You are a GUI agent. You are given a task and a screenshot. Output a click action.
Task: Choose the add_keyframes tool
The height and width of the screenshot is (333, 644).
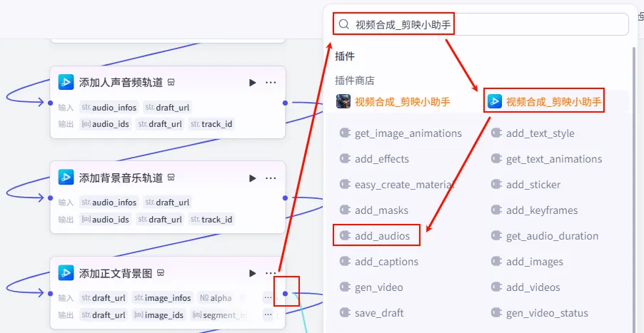click(x=534, y=210)
